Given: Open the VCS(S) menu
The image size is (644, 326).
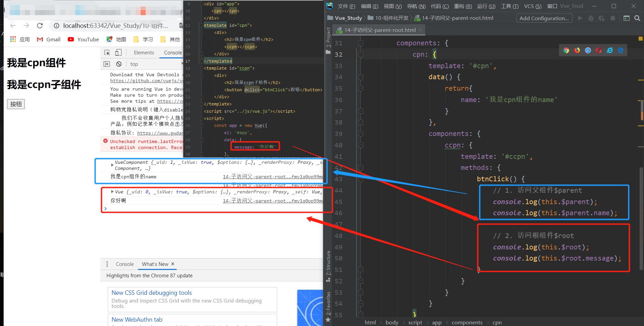Looking at the screenshot, I should pos(533,6).
